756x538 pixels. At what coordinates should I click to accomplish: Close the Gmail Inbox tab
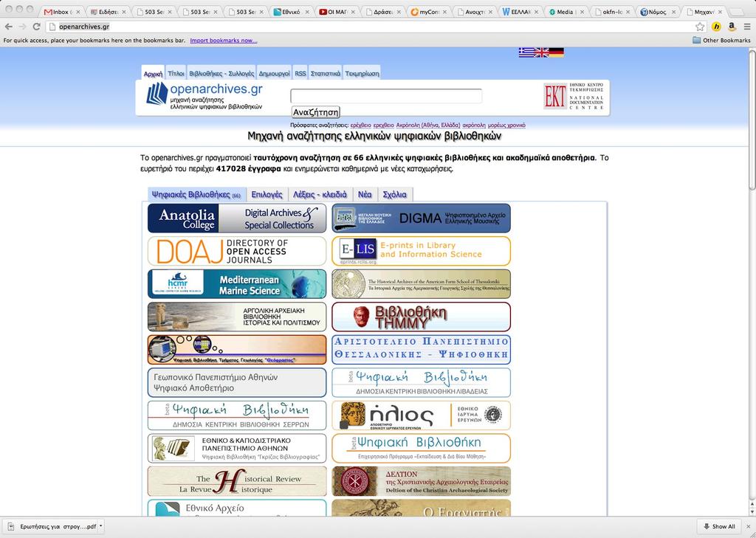coord(78,12)
